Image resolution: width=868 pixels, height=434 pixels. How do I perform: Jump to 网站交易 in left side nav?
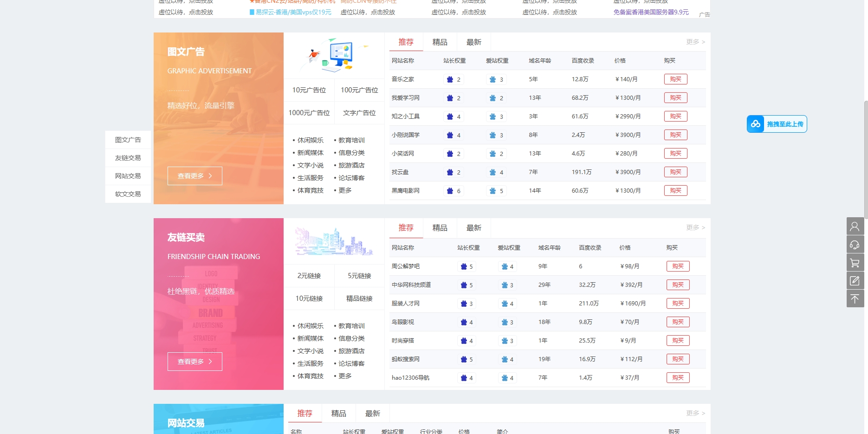[128, 176]
